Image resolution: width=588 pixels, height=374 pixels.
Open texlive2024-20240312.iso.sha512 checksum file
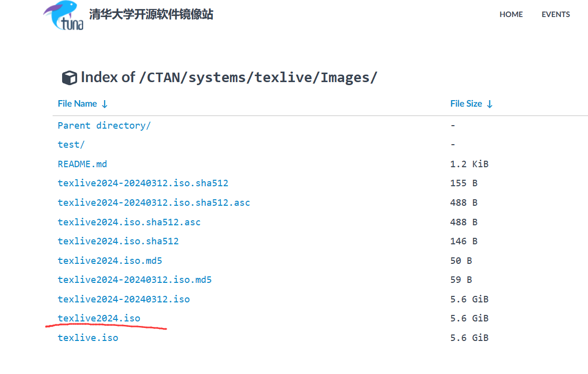point(143,183)
